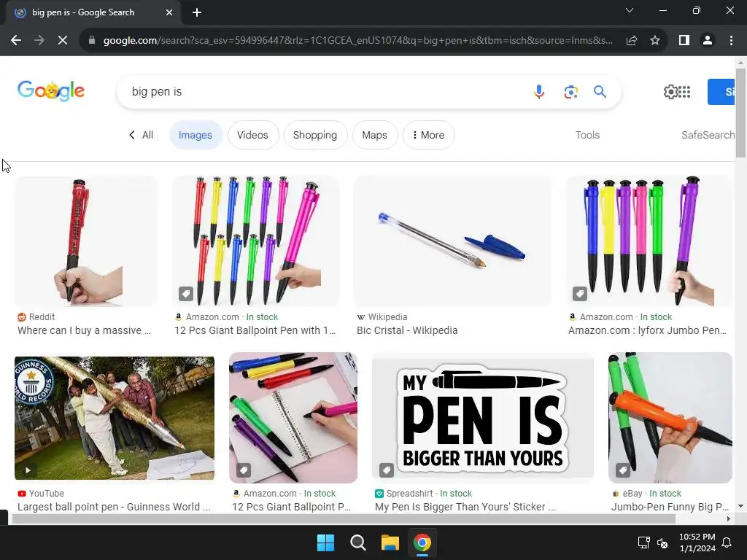Click the Google logo
The width and height of the screenshot is (747, 560).
click(x=51, y=90)
